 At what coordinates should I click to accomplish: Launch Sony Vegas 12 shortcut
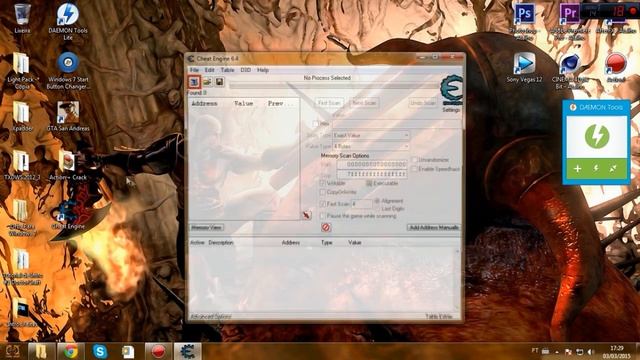[x=524, y=67]
